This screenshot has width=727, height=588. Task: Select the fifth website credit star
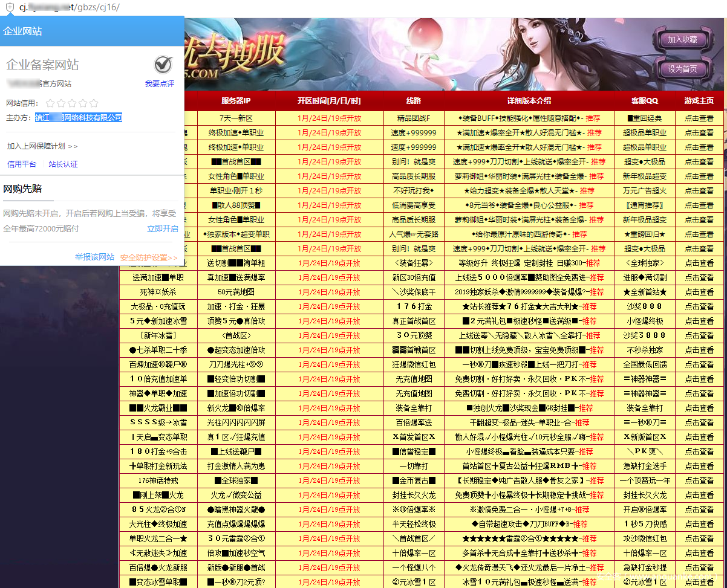94,103
